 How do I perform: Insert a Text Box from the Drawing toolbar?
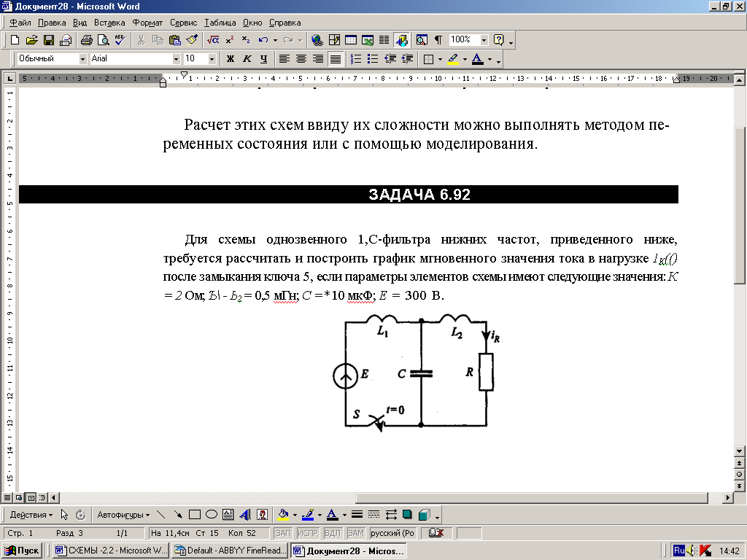point(228,515)
